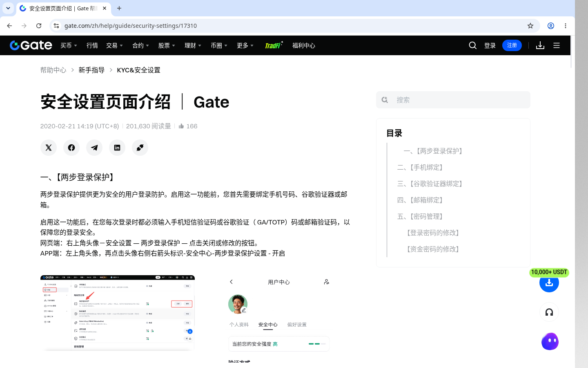Jump to 【登录密码的修改】 in contents
588x368 pixels.
click(433, 233)
